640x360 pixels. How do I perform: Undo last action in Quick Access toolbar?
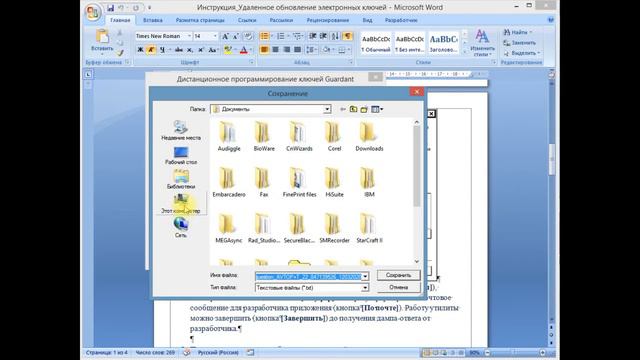[121, 8]
